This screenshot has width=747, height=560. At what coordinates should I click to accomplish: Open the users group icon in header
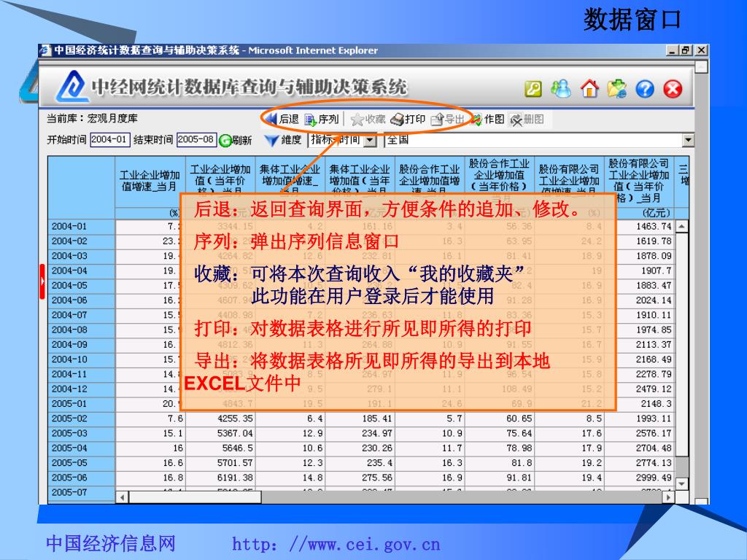coord(561,89)
